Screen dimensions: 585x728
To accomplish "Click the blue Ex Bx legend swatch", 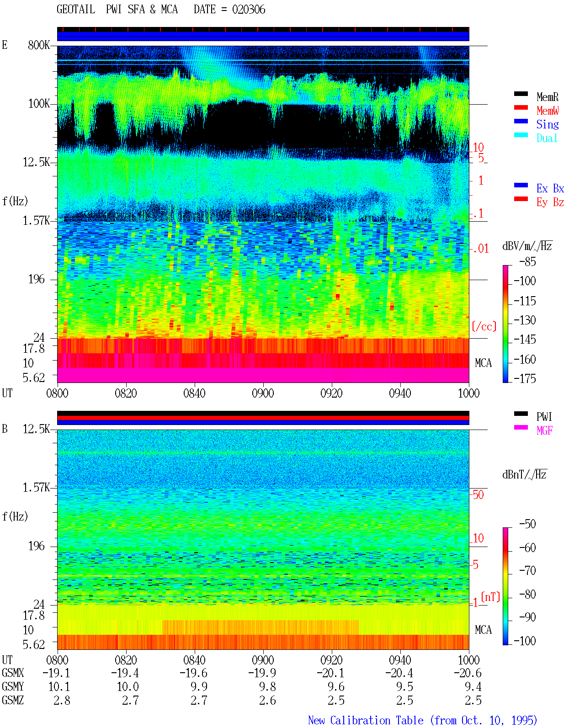I will [x=521, y=186].
